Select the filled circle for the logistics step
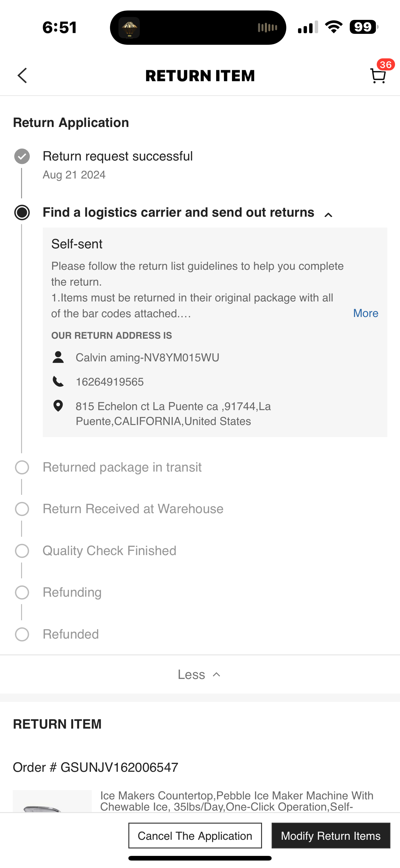 tap(22, 212)
